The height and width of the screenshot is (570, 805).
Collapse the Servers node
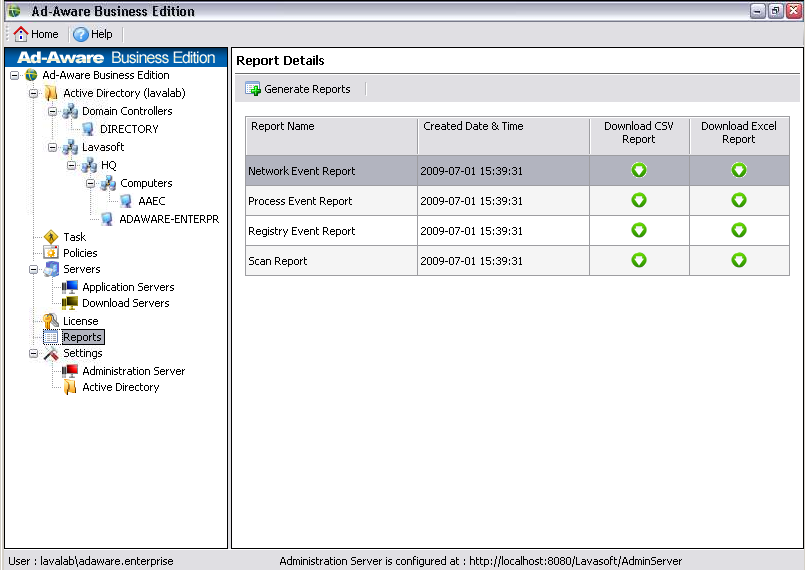(x=33, y=269)
